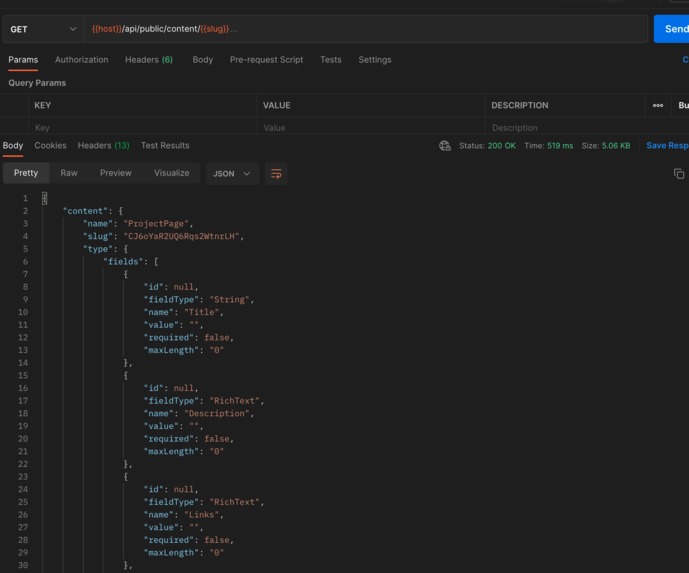Click Save Response link
Screen dimensions: 689x573
coord(667,145)
